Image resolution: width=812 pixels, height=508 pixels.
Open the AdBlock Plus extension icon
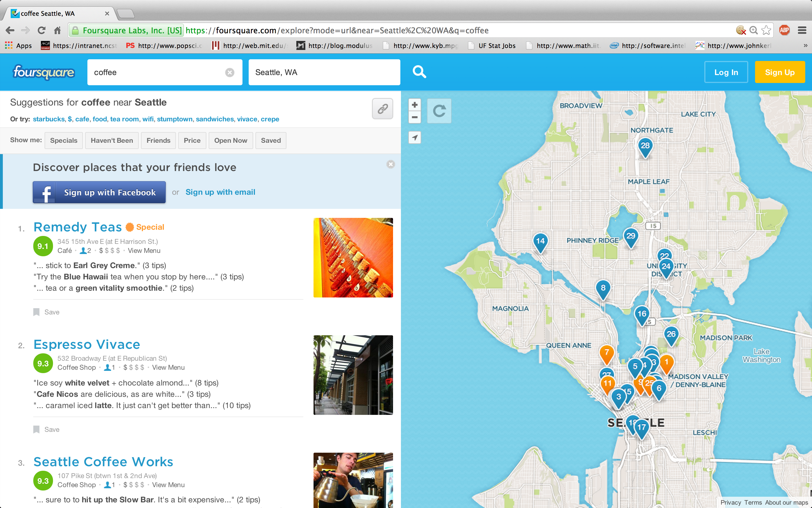(x=784, y=30)
